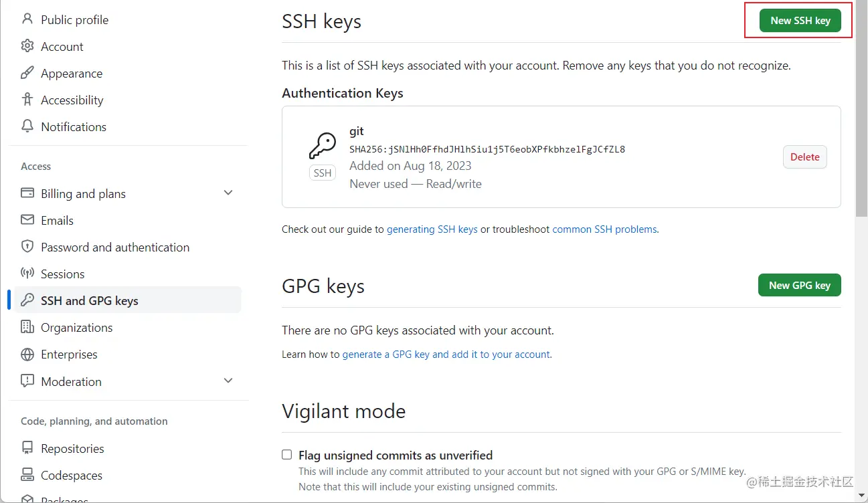Viewport: 868px width, 503px height.
Task: Delete the git SSH key
Action: (804, 157)
